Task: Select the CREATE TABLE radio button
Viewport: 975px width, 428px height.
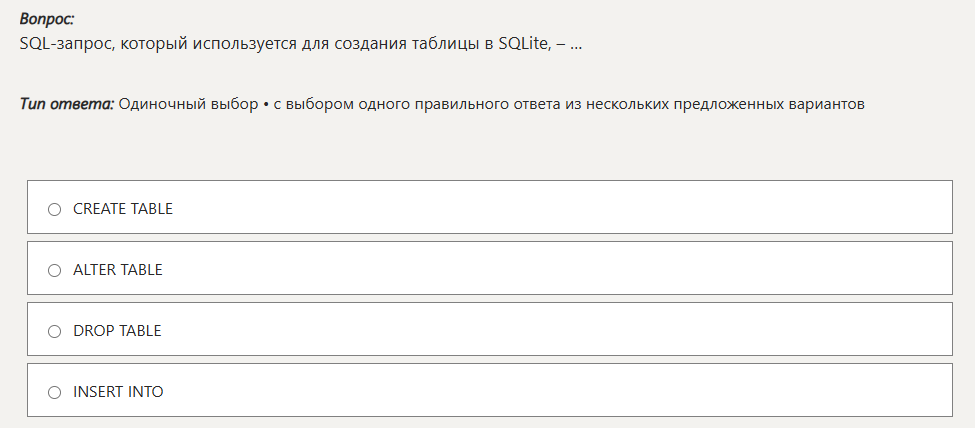Action: (55, 210)
